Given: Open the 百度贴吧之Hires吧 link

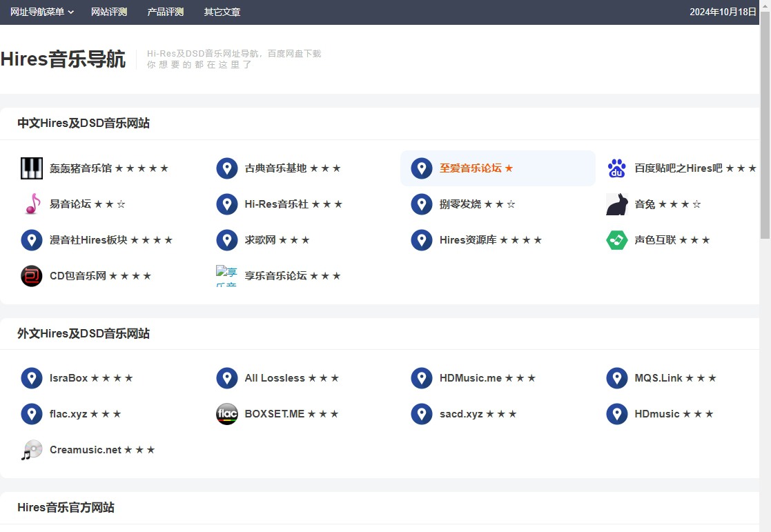Looking at the screenshot, I should coord(695,168).
